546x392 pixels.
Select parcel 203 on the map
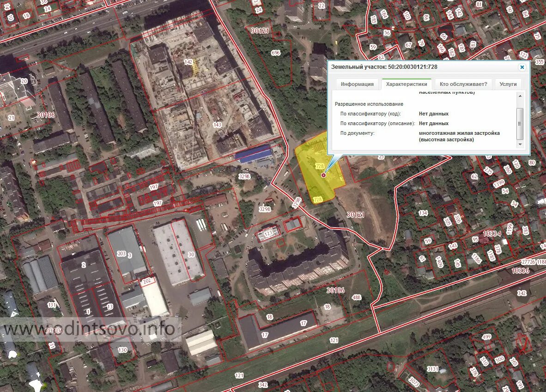point(121,253)
